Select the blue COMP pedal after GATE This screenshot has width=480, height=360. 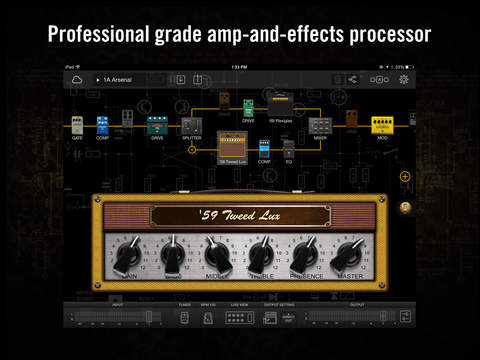(x=102, y=125)
